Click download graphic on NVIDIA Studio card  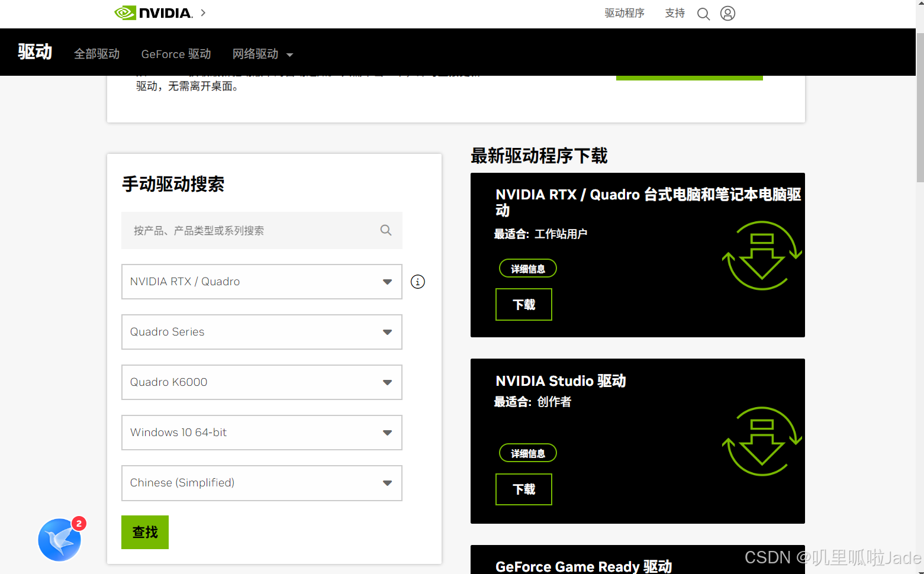pyautogui.click(x=762, y=441)
